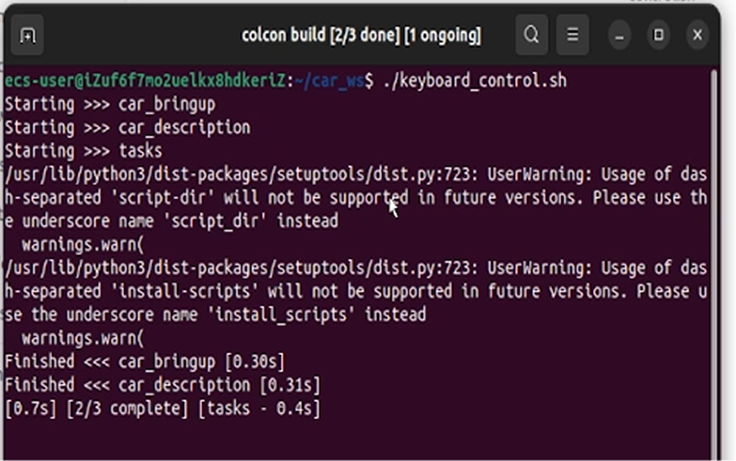Close the terminal window
This screenshot has width=736, height=461.
pyautogui.click(x=697, y=36)
